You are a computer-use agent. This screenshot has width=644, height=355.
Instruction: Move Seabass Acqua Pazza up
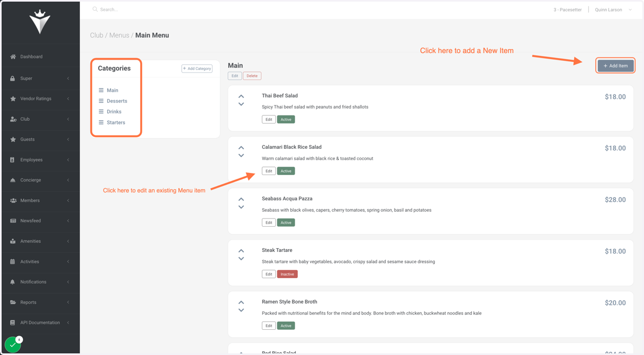(x=241, y=199)
